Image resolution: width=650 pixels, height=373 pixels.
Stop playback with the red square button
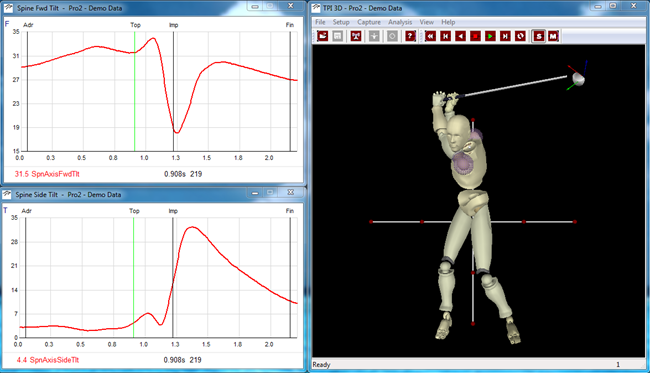click(475, 36)
